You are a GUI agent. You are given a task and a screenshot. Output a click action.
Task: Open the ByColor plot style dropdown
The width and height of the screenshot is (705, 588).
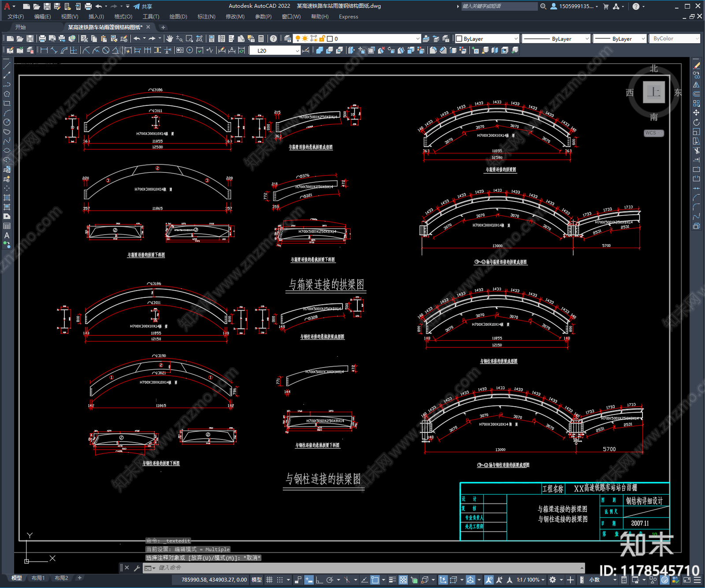675,39
